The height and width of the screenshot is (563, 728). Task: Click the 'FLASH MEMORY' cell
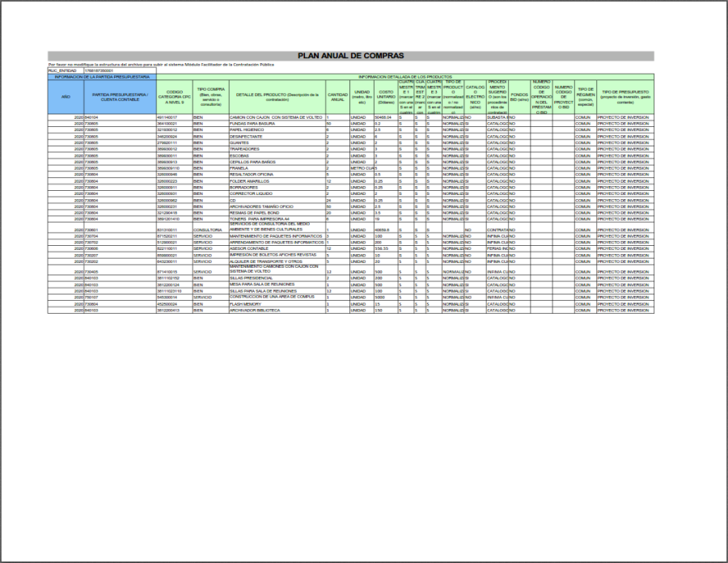pyautogui.click(x=277, y=304)
